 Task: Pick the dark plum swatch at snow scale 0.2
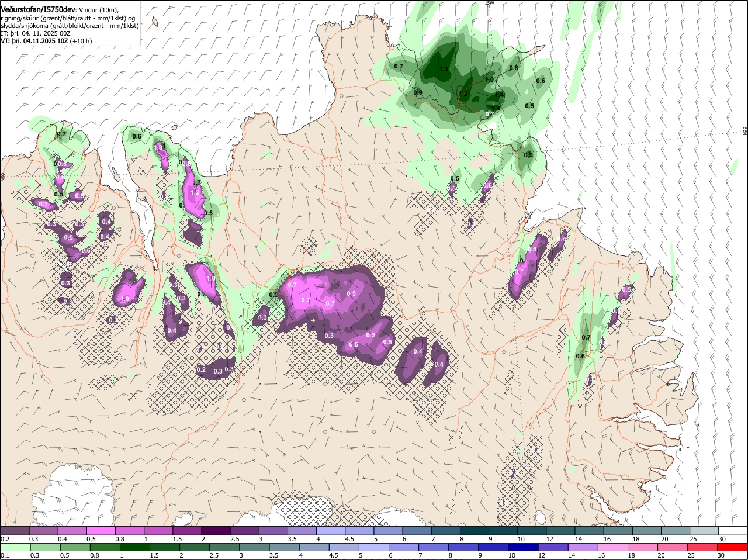tap(15, 531)
